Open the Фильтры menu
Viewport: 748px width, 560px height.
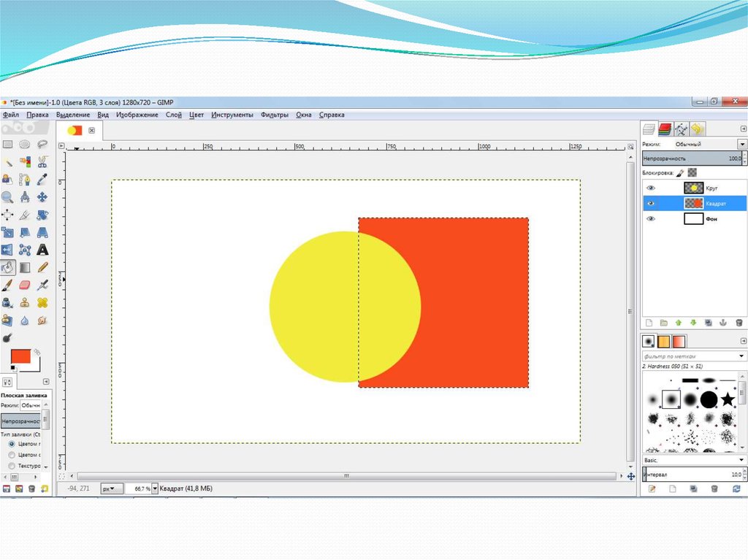click(x=275, y=115)
